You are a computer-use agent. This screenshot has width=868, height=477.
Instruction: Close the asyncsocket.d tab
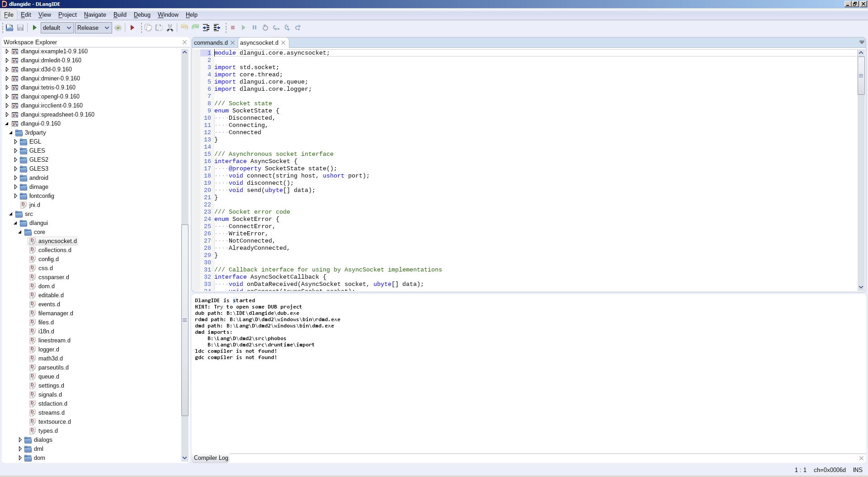(283, 42)
